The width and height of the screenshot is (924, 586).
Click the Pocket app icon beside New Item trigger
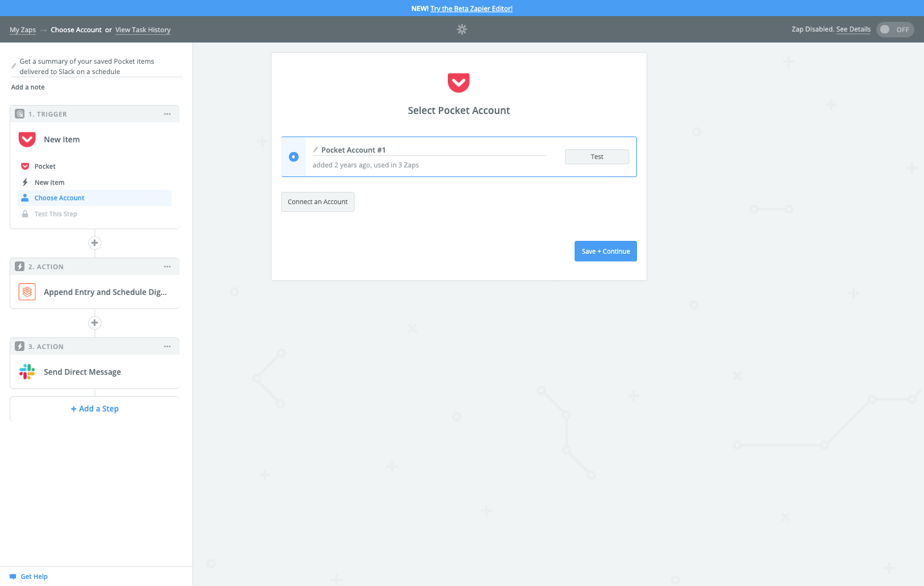pyautogui.click(x=27, y=139)
